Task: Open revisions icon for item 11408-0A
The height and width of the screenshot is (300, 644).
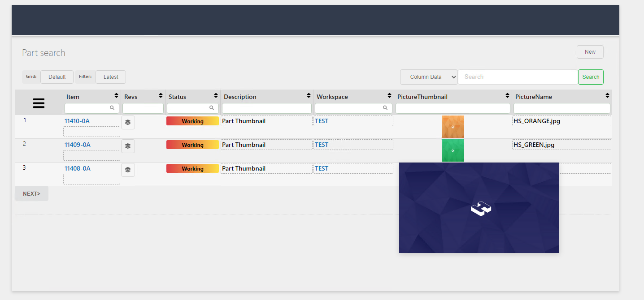Action: coord(128,170)
